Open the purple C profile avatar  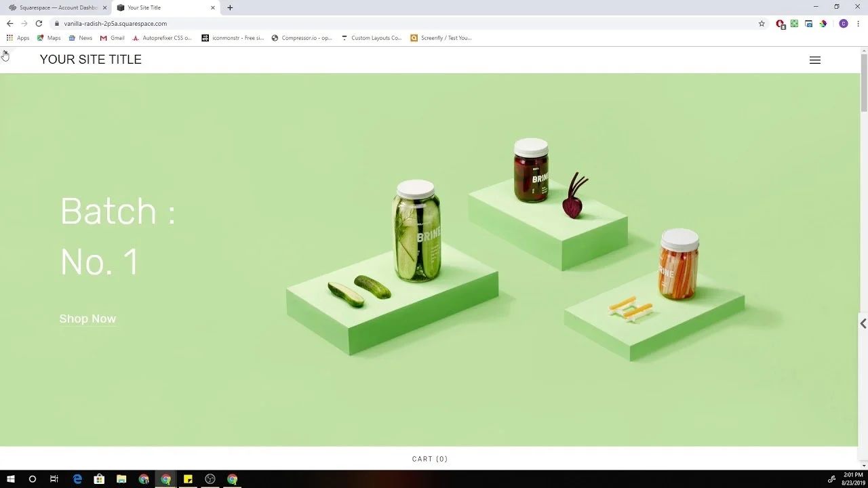click(x=843, y=24)
